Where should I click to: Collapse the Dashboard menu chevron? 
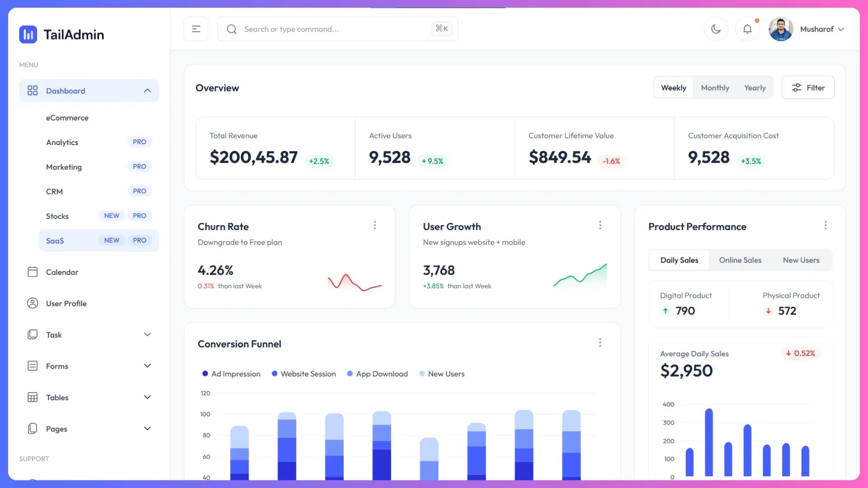(x=147, y=90)
